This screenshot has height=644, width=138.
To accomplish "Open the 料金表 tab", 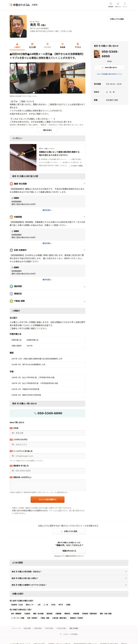I will coord(63,46).
